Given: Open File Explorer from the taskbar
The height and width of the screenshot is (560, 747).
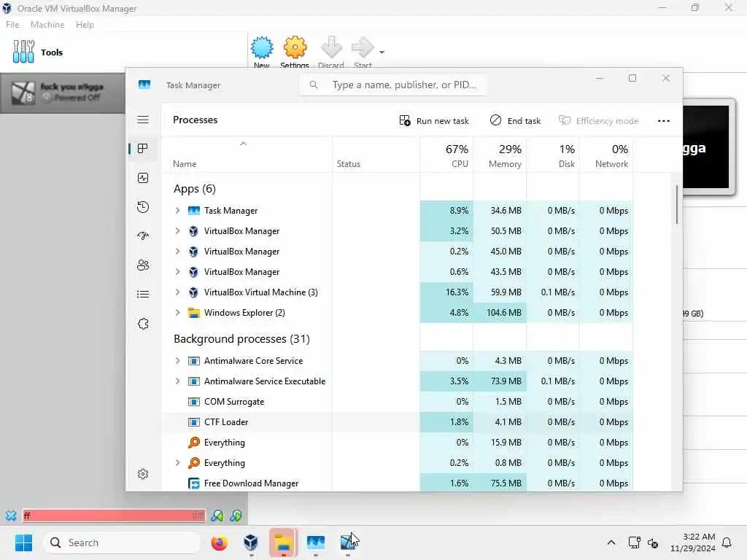Looking at the screenshot, I should pyautogui.click(x=284, y=542).
